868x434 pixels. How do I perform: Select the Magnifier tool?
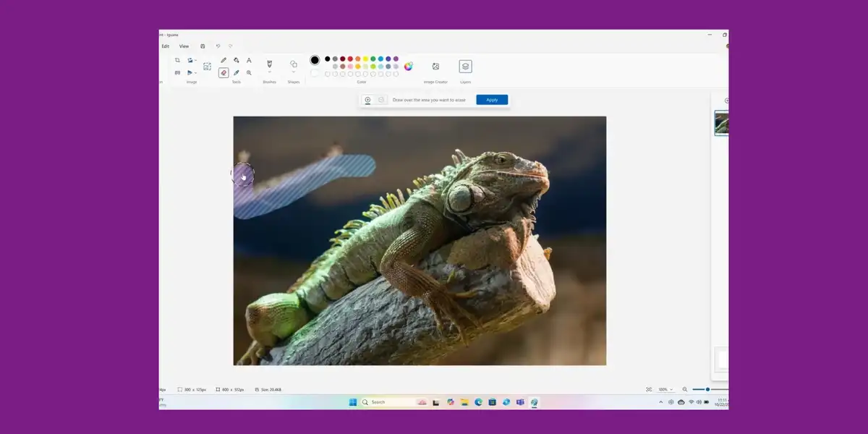pos(249,73)
